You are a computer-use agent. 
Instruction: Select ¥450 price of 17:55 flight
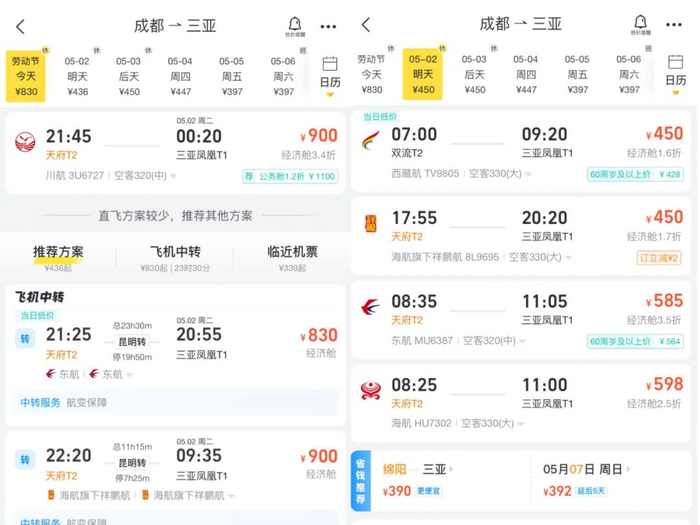coord(665,217)
